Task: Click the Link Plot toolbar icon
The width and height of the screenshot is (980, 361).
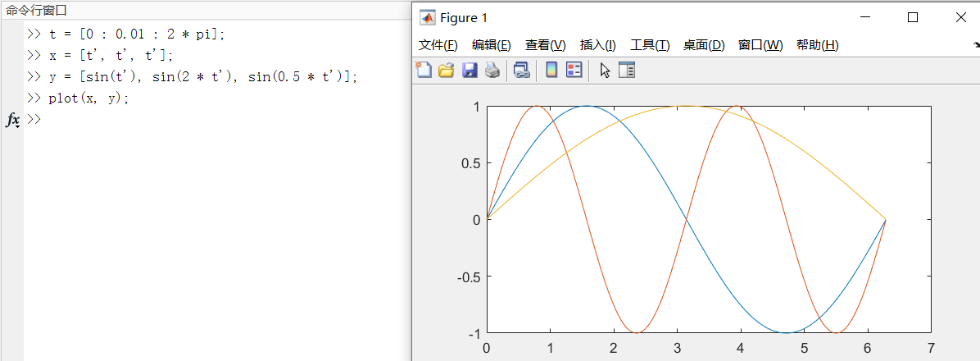Action: pos(521,70)
